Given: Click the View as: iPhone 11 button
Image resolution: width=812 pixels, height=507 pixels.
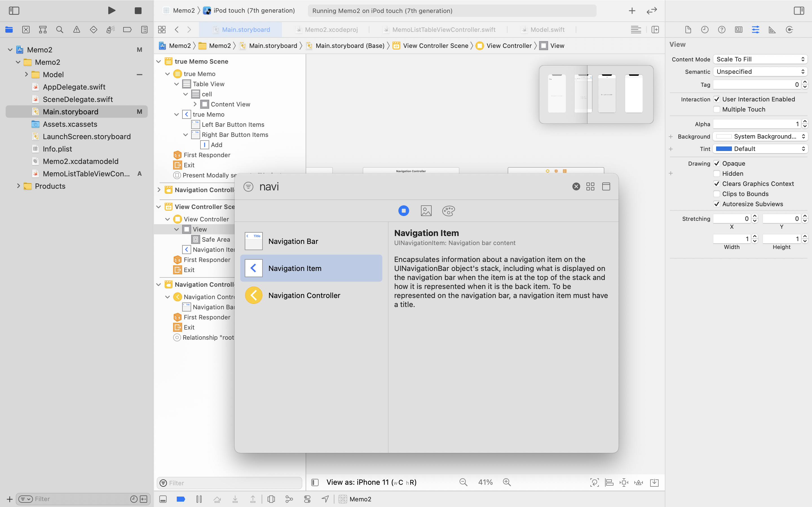Looking at the screenshot, I should point(371,482).
